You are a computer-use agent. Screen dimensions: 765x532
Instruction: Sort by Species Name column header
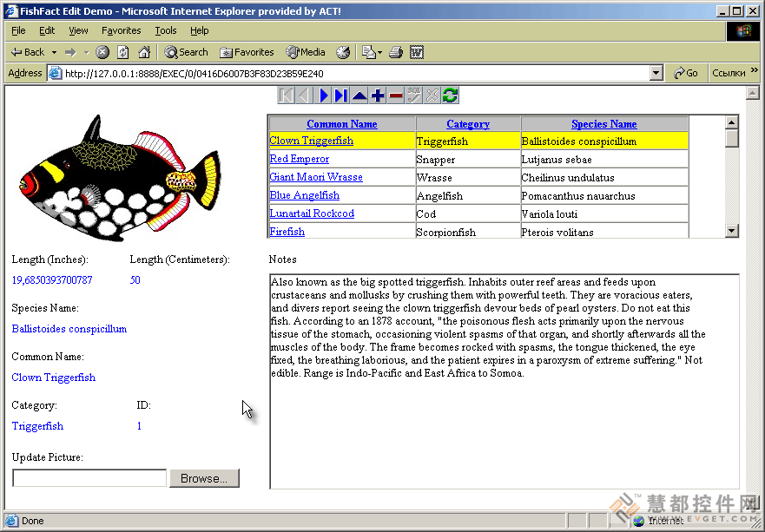(604, 124)
